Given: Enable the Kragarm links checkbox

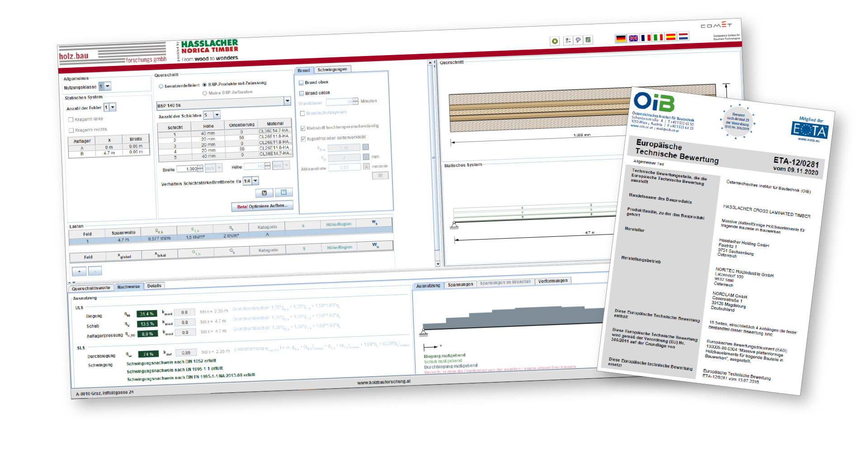Looking at the screenshot, I should pyautogui.click(x=71, y=120).
